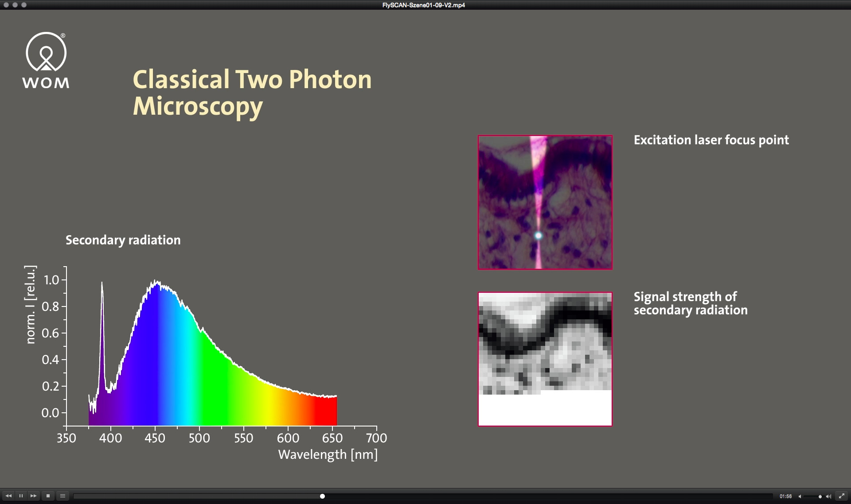The width and height of the screenshot is (851, 504).
Task: Stop the video playback
Action: click(x=48, y=496)
